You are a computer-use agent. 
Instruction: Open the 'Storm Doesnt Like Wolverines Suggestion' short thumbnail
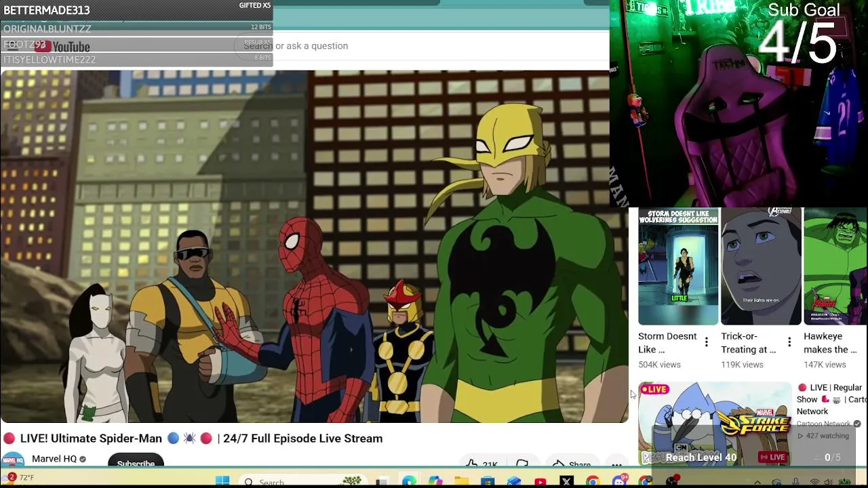(x=678, y=267)
